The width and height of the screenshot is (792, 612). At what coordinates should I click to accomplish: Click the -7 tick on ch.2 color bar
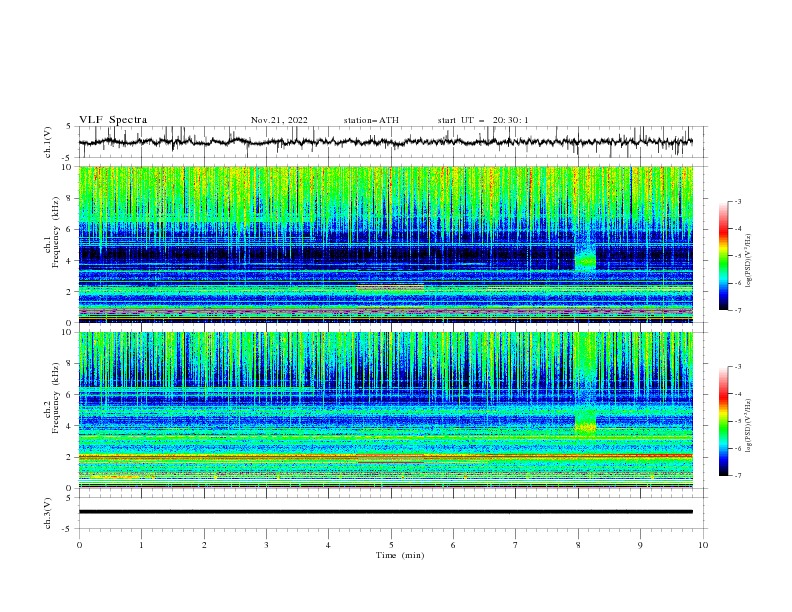pos(737,476)
